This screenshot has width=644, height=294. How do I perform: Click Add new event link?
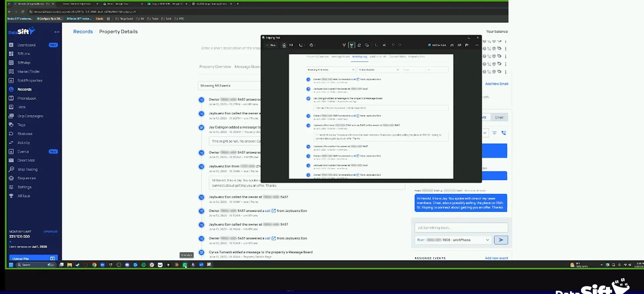(496, 258)
